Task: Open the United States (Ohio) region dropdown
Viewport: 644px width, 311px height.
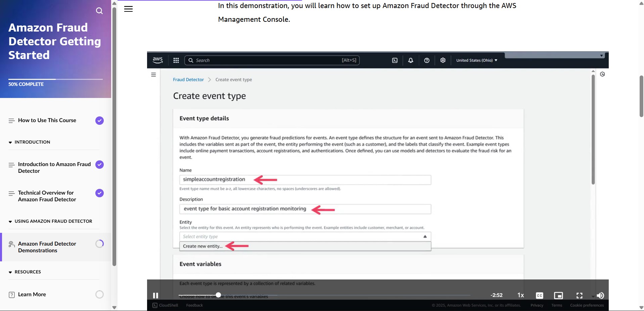Action: coord(477,60)
